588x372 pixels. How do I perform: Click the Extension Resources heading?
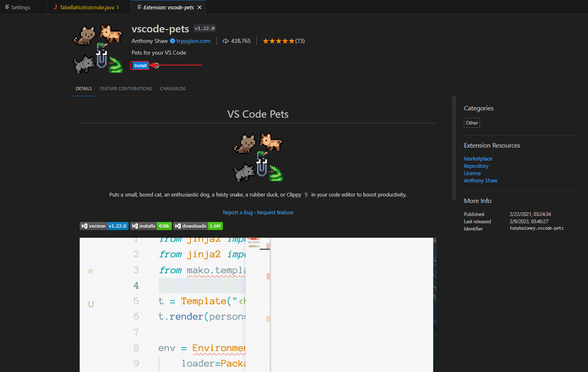tap(492, 146)
